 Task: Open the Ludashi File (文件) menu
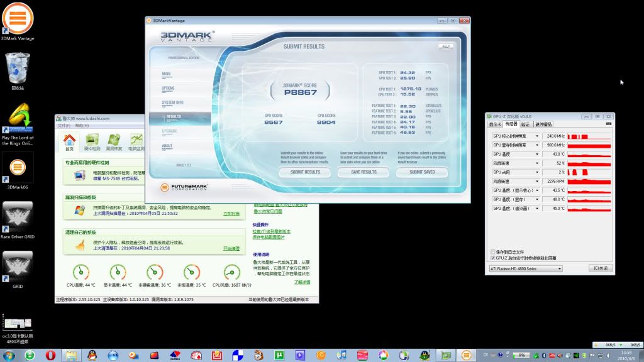[x=64, y=126]
